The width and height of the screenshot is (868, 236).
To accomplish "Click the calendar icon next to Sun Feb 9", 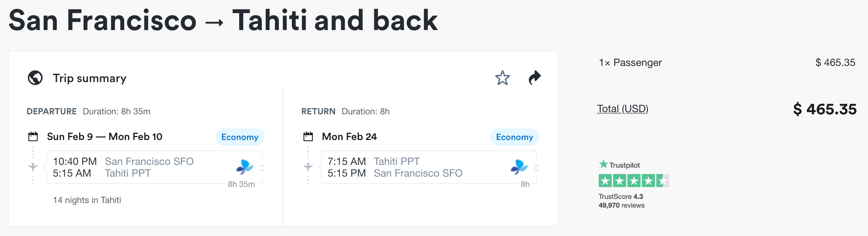I will tap(33, 137).
